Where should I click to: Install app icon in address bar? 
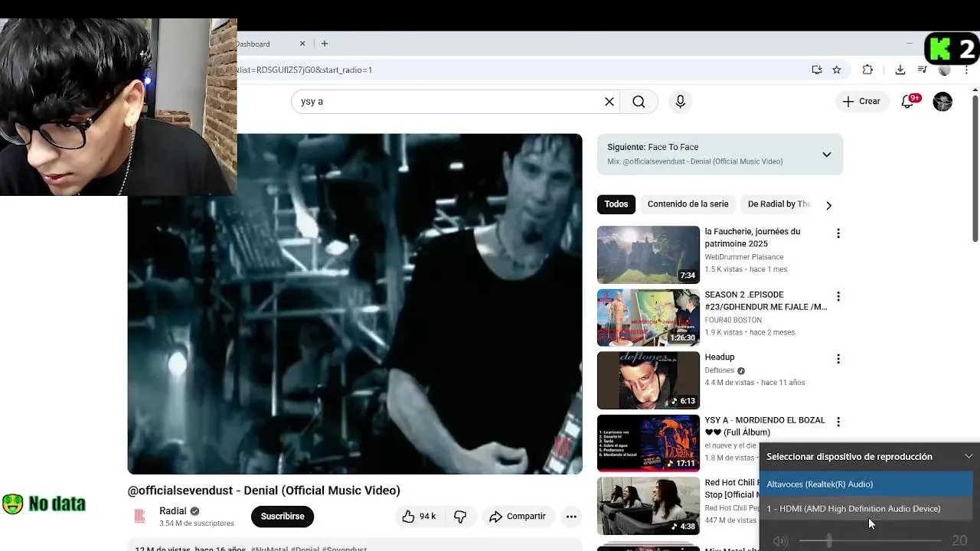[817, 70]
